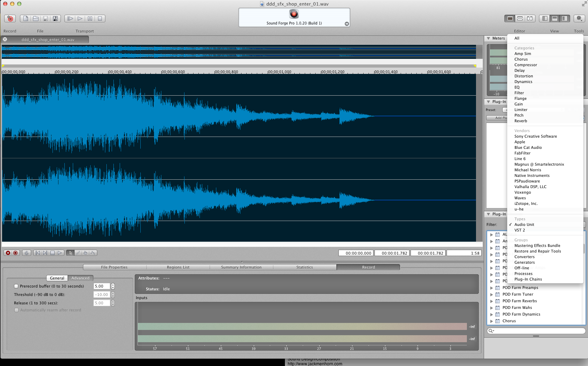Viewport: 588px width, 366px height.
Task: Expand the Chorus folder in plug-in list
Action: coord(491,321)
